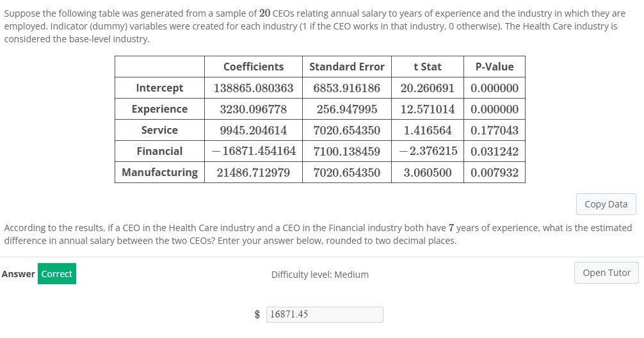Click the Manufacturing row label
Image resolution: width=644 pixels, height=338 pixels.
click(x=159, y=172)
